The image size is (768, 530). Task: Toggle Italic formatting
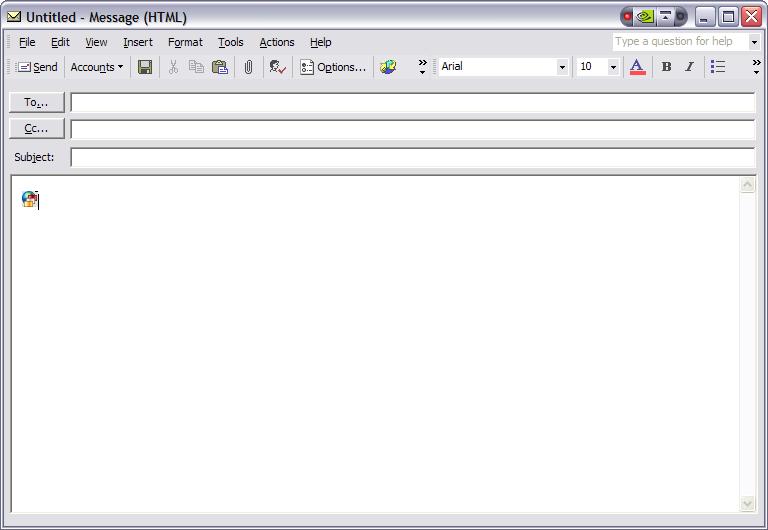[689, 67]
